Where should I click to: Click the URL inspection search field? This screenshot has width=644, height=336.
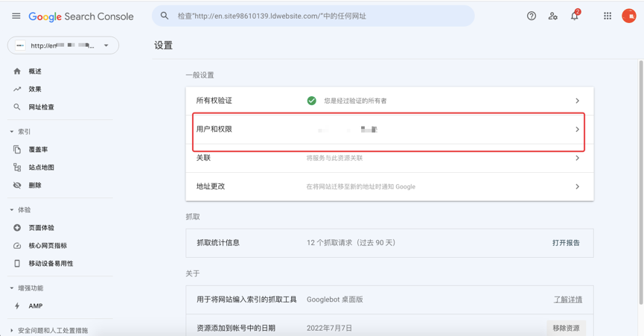313,16
